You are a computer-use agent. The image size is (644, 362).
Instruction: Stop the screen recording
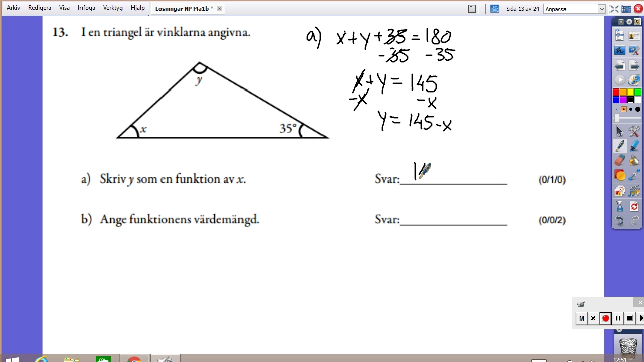[629, 318]
